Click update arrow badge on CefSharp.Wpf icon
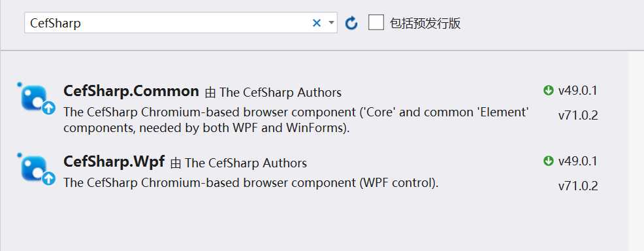Image resolution: width=644 pixels, height=251 pixels. point(48,178)
